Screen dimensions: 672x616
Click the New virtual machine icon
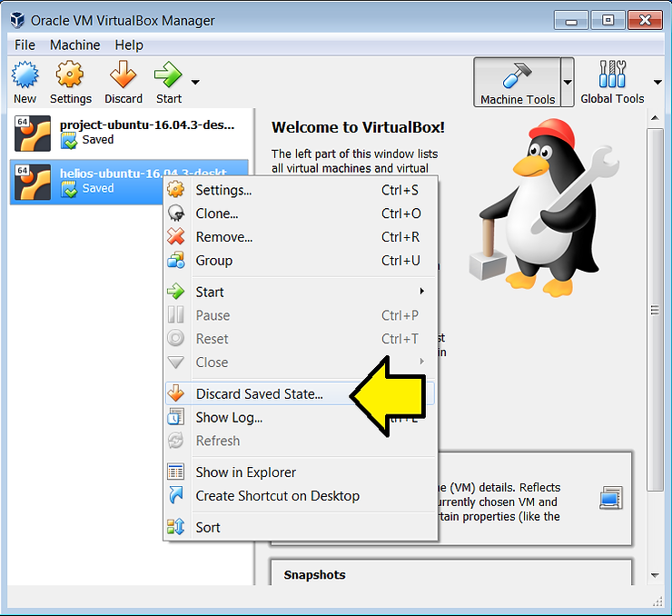pyautogui.click(x=25, y=81)
